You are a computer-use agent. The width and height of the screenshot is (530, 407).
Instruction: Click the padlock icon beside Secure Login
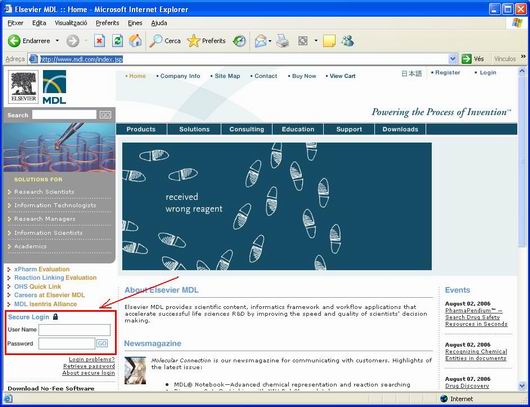[56, 317]
